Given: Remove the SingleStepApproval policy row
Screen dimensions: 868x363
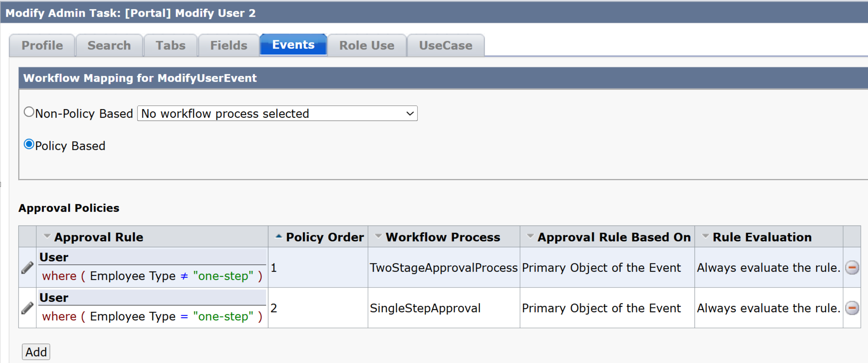Looking at the screenshot, I should 852,308.
